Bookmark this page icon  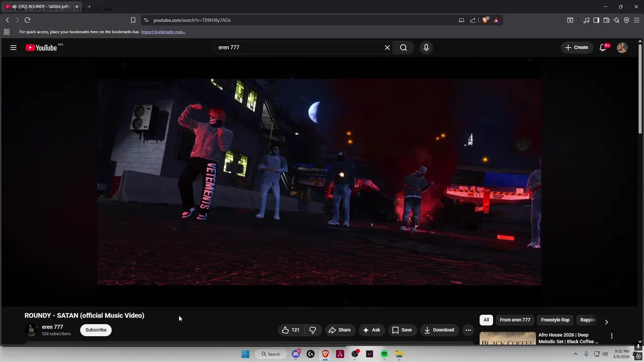(133, 20)
